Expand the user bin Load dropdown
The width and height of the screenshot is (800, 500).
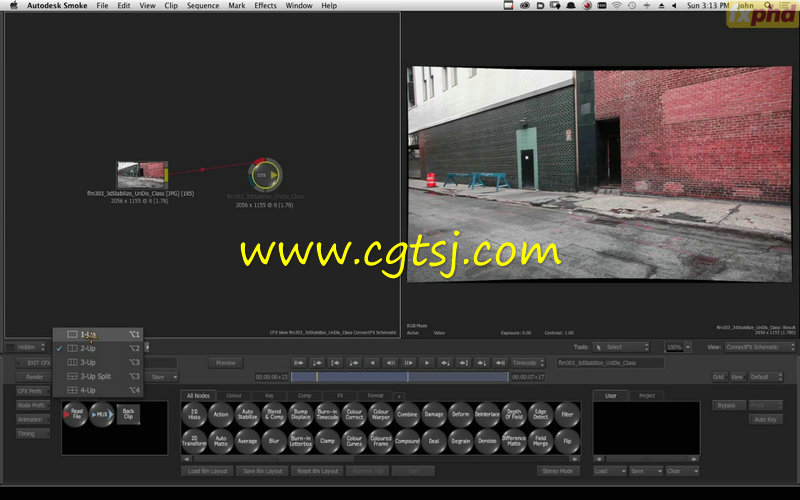610,471
